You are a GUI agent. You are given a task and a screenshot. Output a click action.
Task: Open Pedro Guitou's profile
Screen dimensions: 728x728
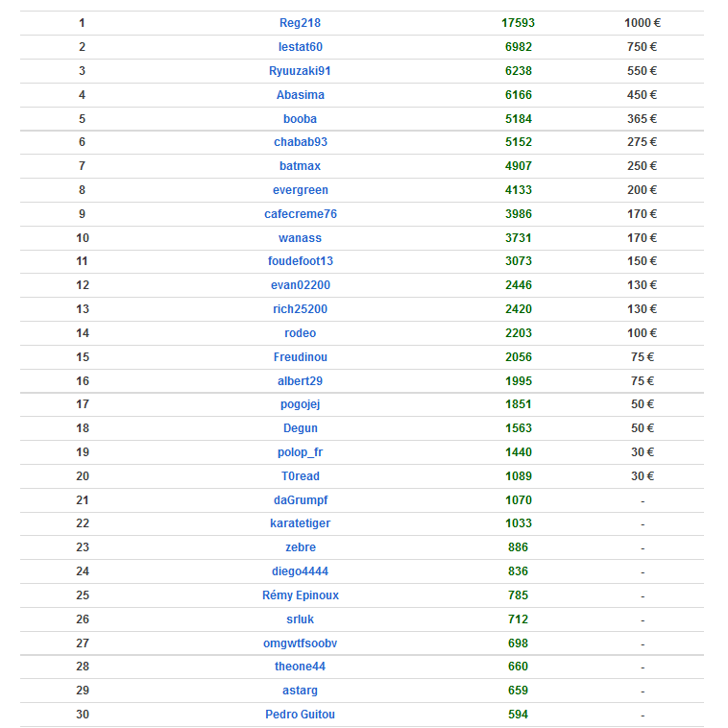click(300, 715)
